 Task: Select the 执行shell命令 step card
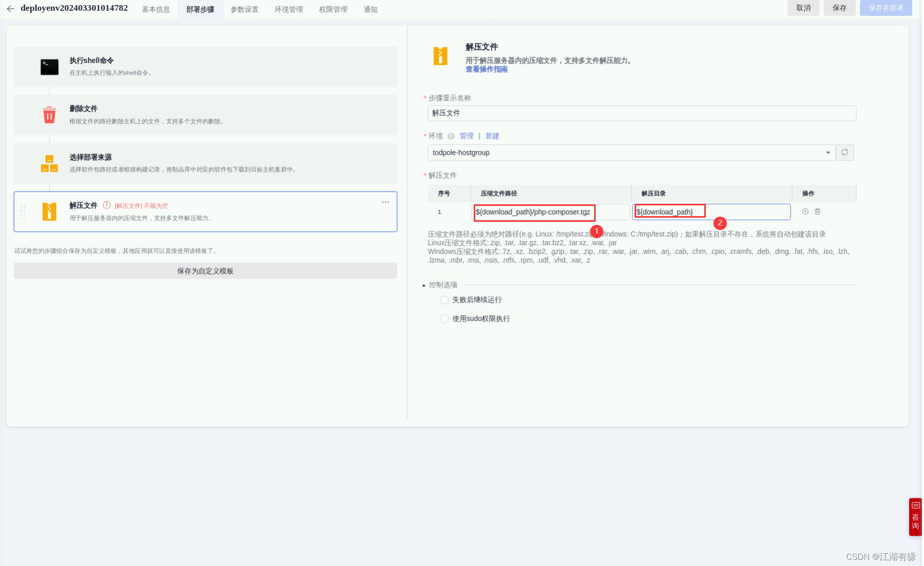(x=205, y=67)
